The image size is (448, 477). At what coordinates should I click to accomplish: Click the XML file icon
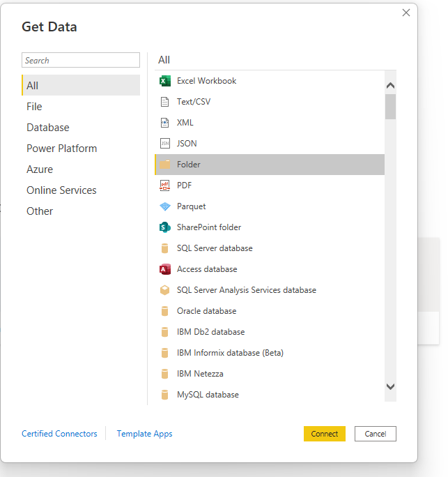coord(164,123)
